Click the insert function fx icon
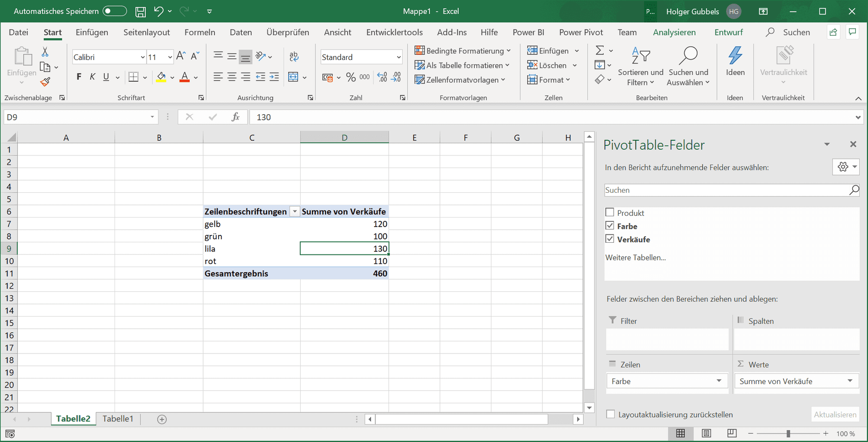868x442 pixels. [x=236, y=117]
